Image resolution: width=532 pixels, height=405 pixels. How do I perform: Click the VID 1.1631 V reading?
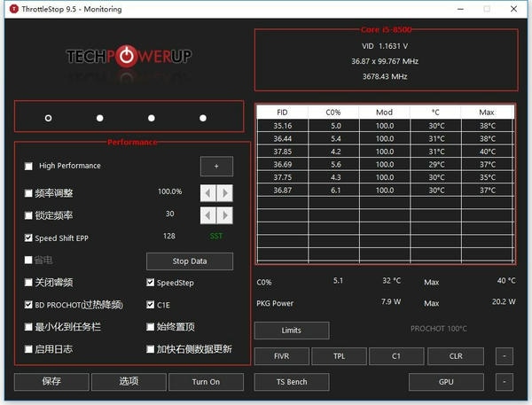[385, 46]
